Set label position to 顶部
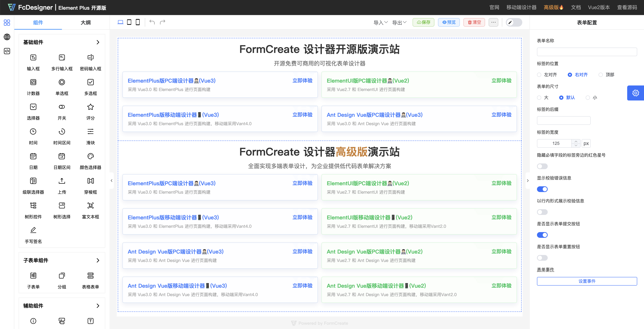Image resolution: width=644 pixels, height=329 pixels. [606, 75]
